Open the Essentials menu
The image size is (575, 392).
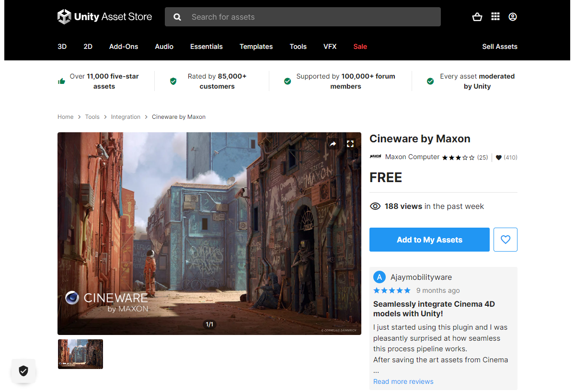pos(207,46)
